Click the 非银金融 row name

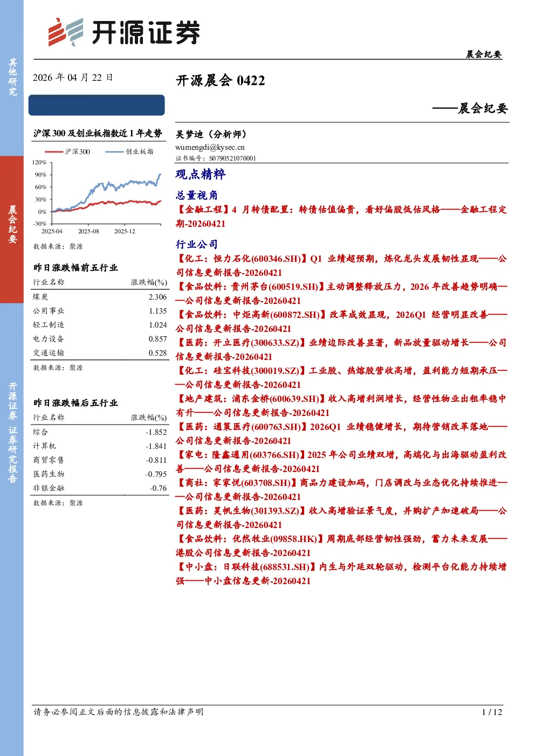(x=49, y=488)
